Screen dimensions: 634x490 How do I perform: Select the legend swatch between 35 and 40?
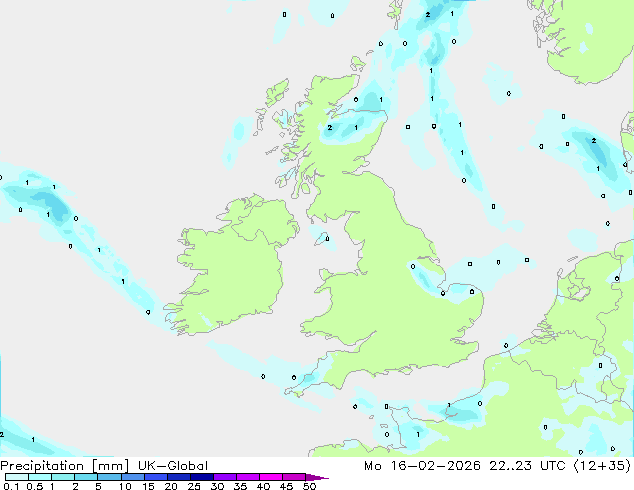click(247, 477)
